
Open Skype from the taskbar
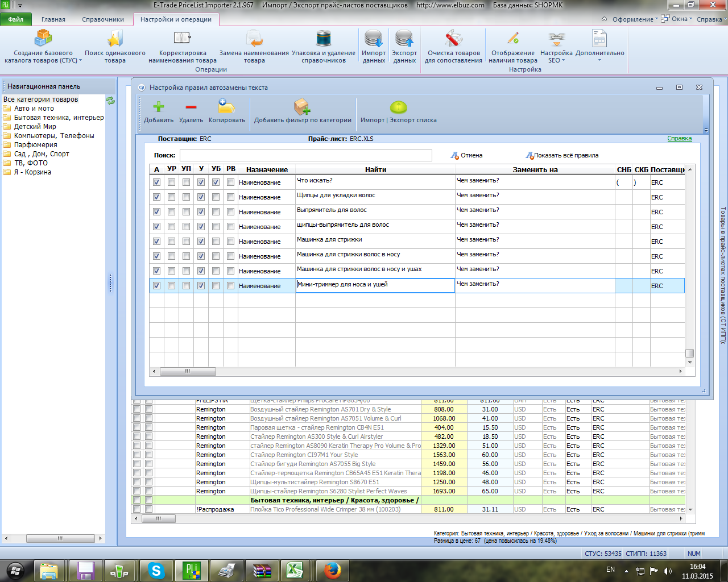156,570
